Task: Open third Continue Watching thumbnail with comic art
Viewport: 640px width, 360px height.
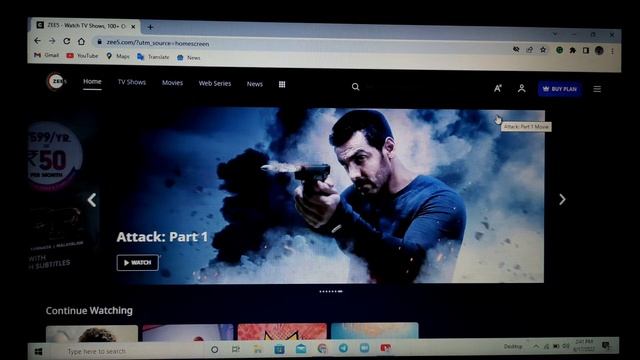Action: coord(282,331)
